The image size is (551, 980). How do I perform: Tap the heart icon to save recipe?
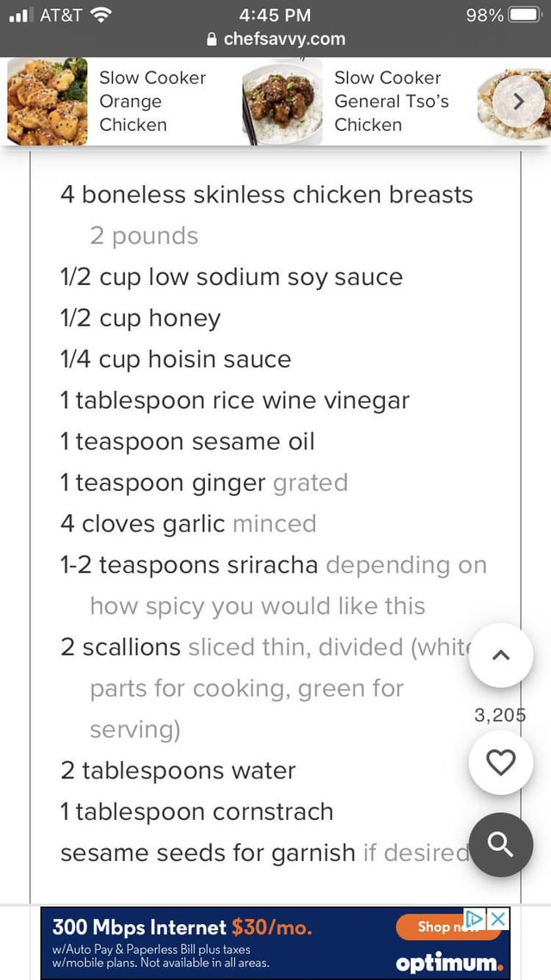(501, 762)
